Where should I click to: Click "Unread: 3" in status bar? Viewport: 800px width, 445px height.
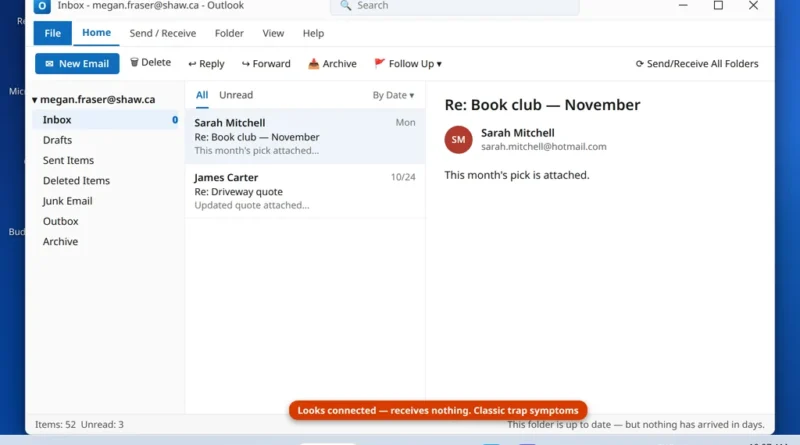pos(102,425)
